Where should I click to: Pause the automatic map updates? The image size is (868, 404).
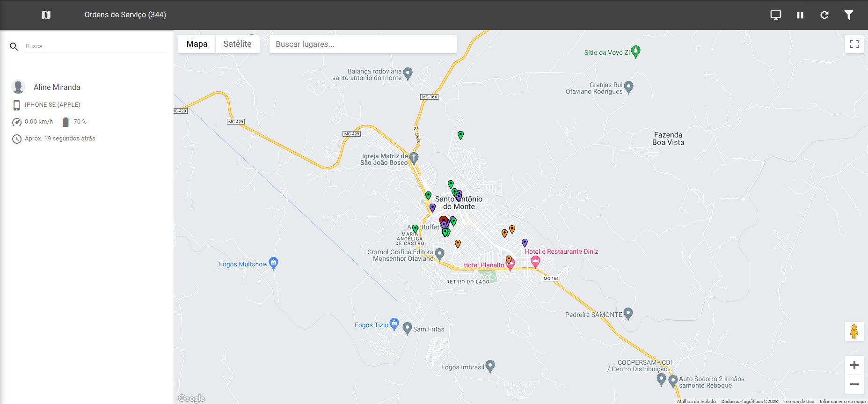point(800,15)
